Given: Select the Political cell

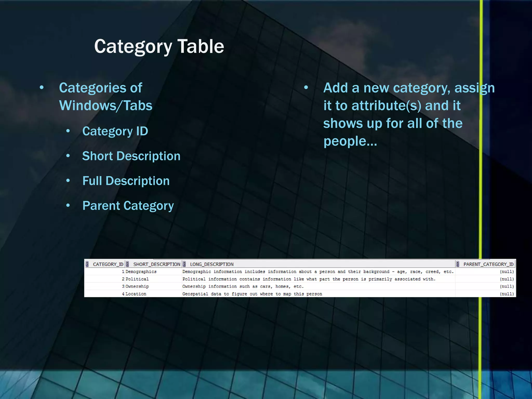Looking at the screenshot, I should click(x=154, y=279).
